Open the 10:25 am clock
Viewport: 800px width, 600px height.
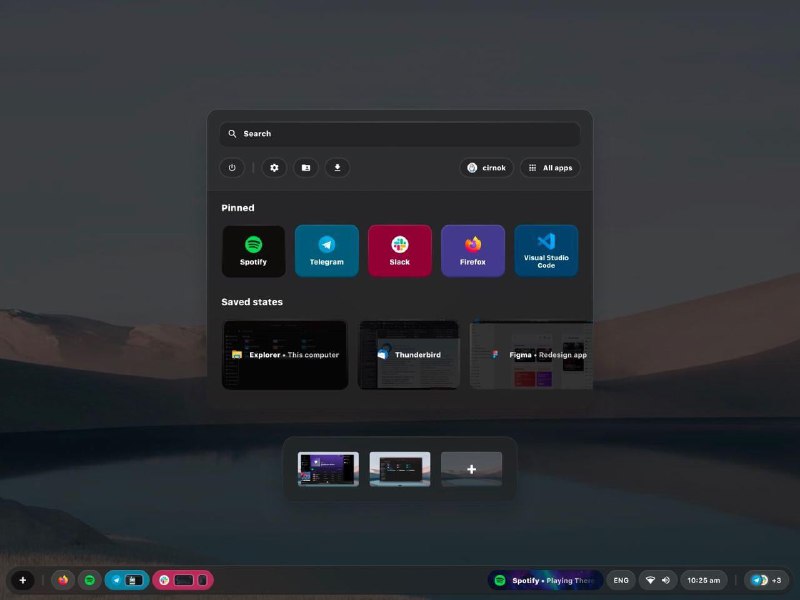click(704, 580)
